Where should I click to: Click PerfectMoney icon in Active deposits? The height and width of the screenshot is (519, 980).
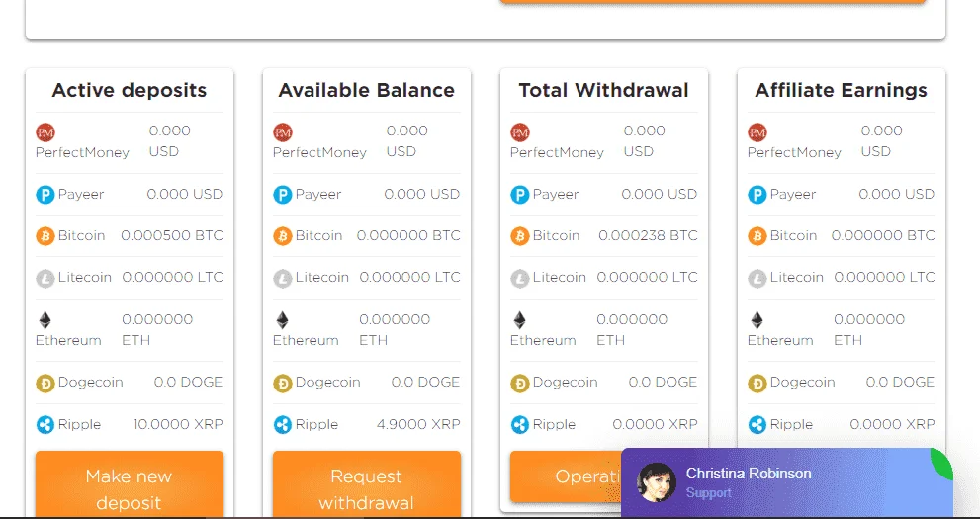tap(45, 132)
